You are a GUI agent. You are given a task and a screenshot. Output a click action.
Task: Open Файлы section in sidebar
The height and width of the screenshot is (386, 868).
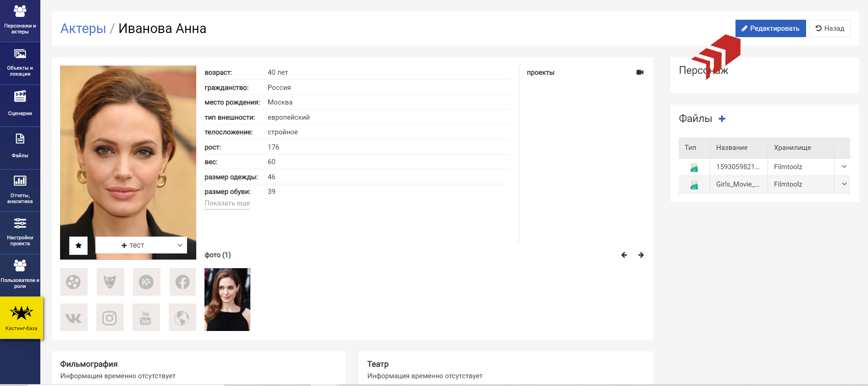click(20, 148)
